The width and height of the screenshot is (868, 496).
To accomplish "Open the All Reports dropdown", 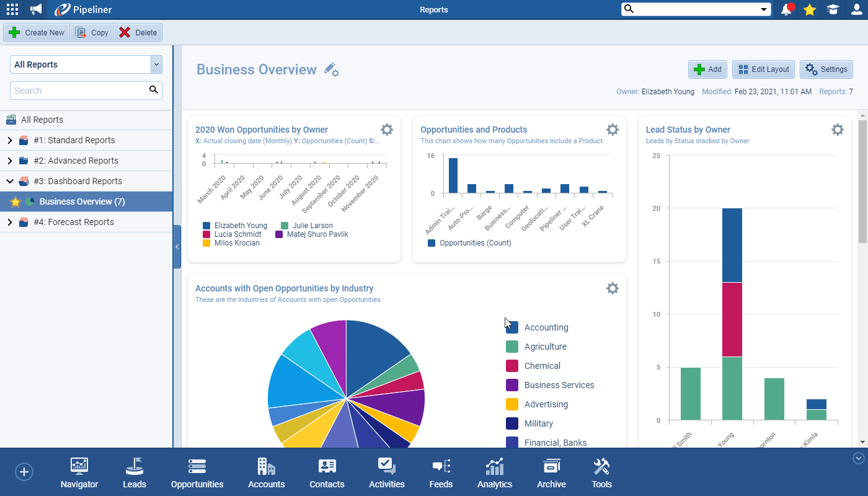I will [x=156, y=64].
